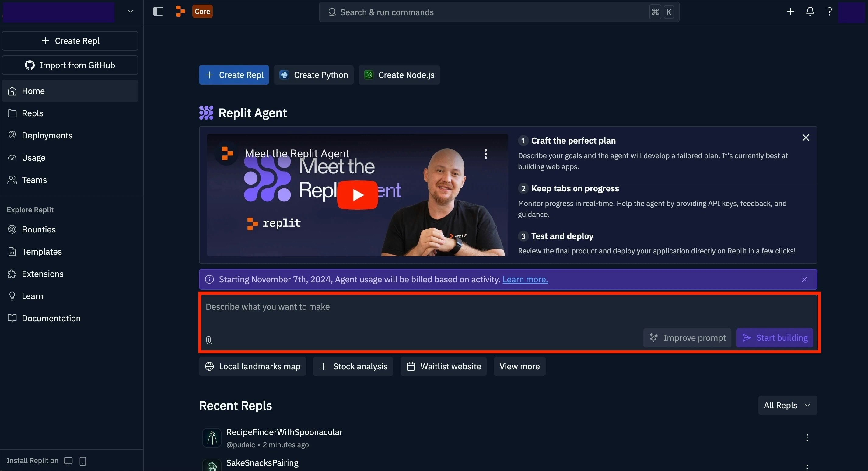Expand the account switcher chevron
Image resolution: width=868 pixels, height=471 pixels.
coord(131,12)
